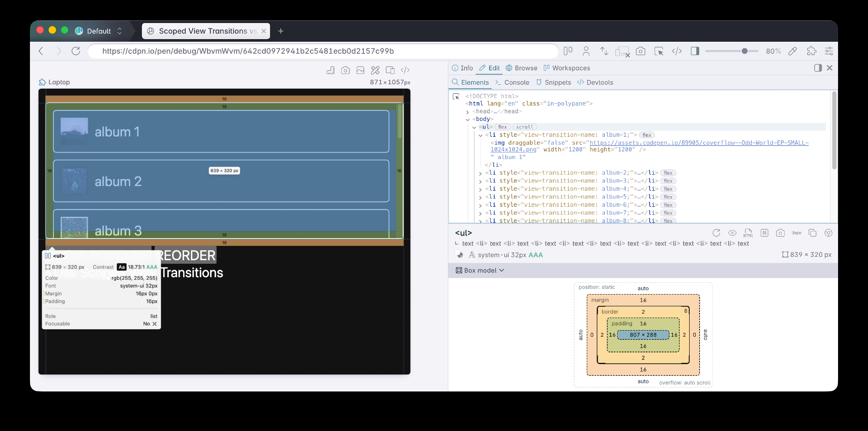Viewport: 868px width, 431px height.
Task: Reload the page with the refresh icon
Action: (76, 51)
